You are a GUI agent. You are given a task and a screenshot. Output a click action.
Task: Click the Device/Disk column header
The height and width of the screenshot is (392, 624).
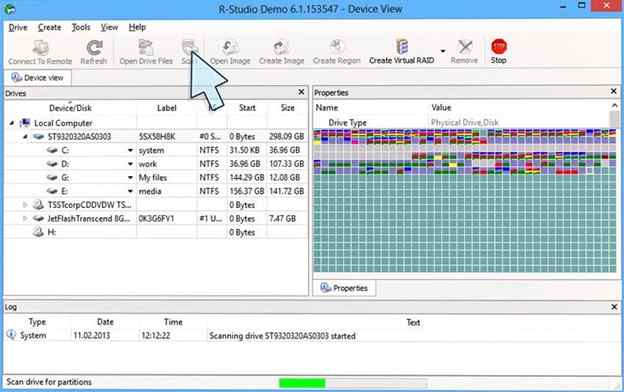click(x=70, y=108)
